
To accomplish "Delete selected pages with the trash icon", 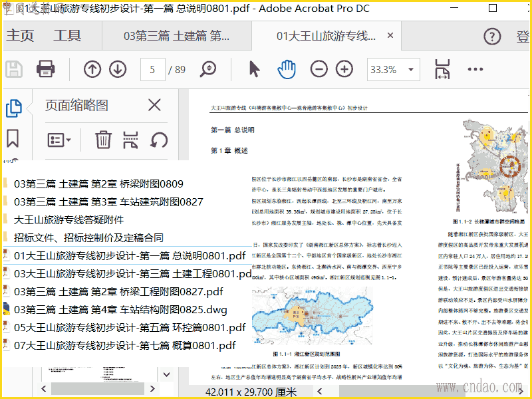I will point(103,140).
